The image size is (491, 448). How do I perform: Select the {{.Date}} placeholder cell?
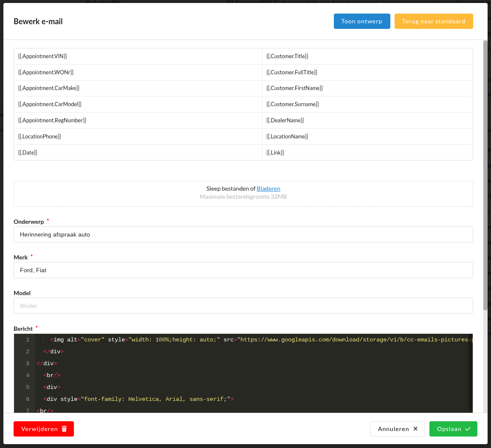point(28,152)
